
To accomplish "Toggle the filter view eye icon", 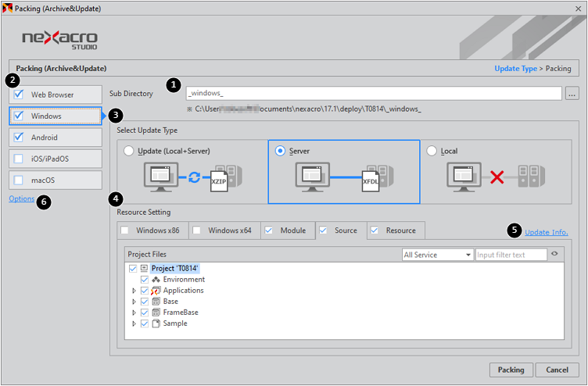I will (555, 254).
